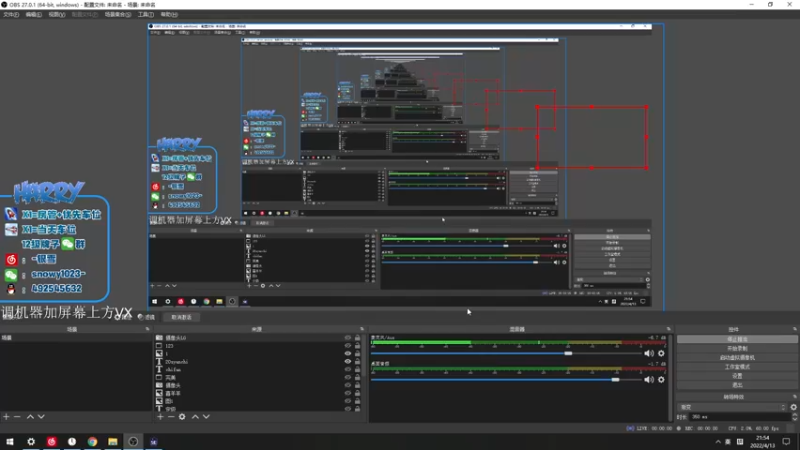Viewport: 800px width, 450px height.
Task: Toggle visibility of image source 1
Action: (348, 354)
